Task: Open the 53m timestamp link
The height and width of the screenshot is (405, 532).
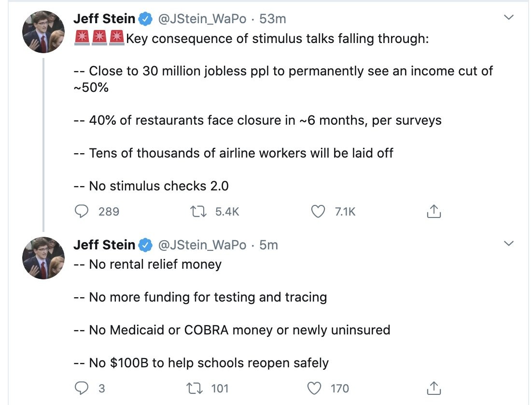Action: pyautogui.click(x=273, y=19)
